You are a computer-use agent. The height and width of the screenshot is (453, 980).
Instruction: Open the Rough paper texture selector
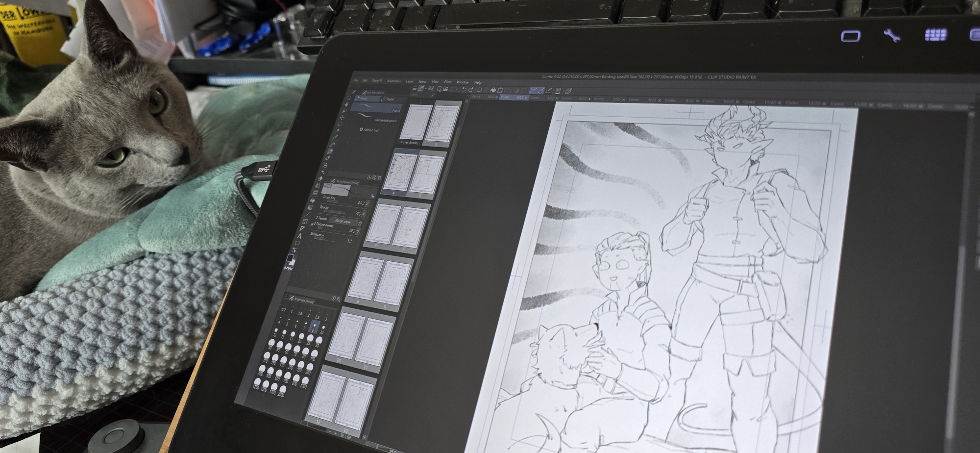pos(343,221)
